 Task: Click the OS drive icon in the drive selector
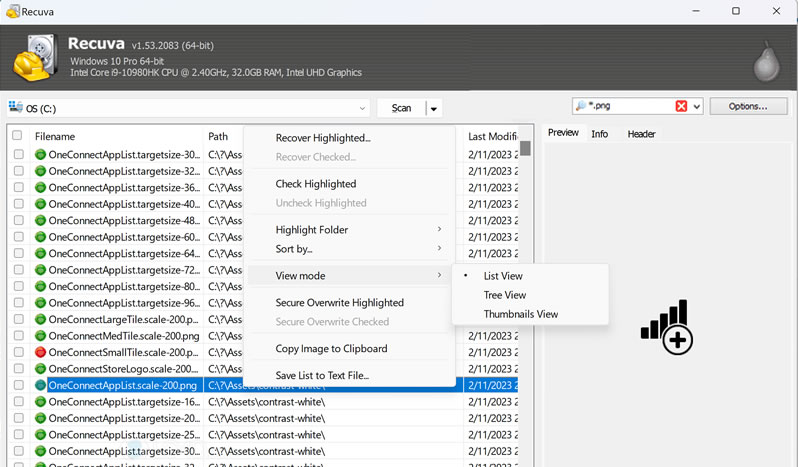16,107
